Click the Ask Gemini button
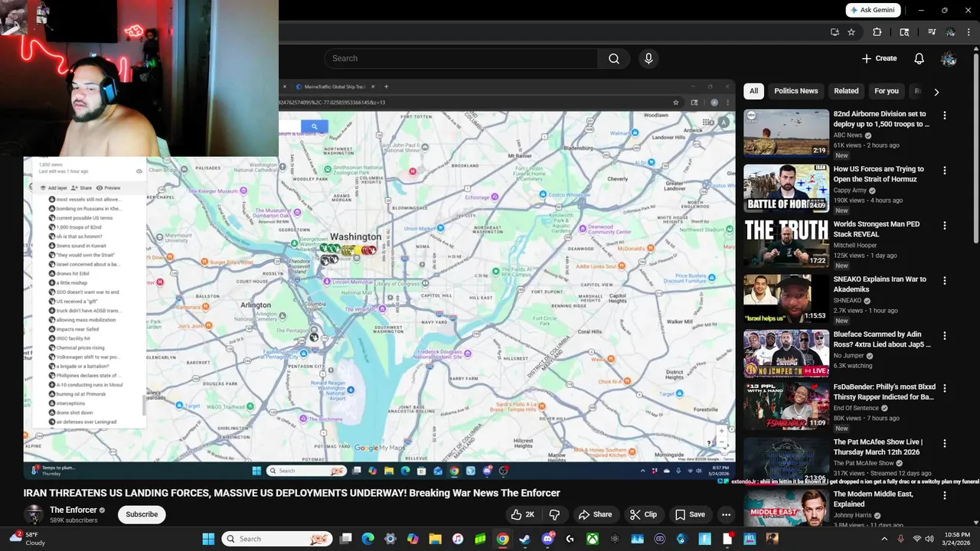Viewport: 980px width, 551px height. click(x=873, y=10)
